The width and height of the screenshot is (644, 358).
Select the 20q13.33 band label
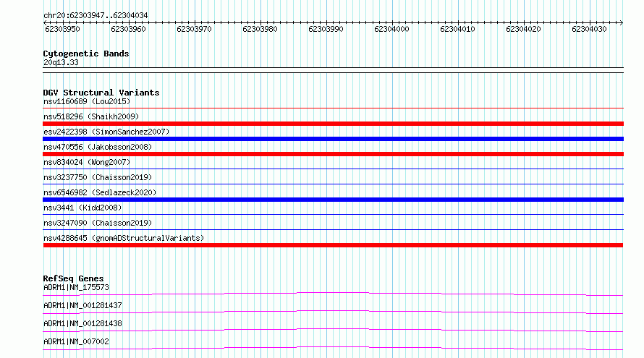coord(61,62)
